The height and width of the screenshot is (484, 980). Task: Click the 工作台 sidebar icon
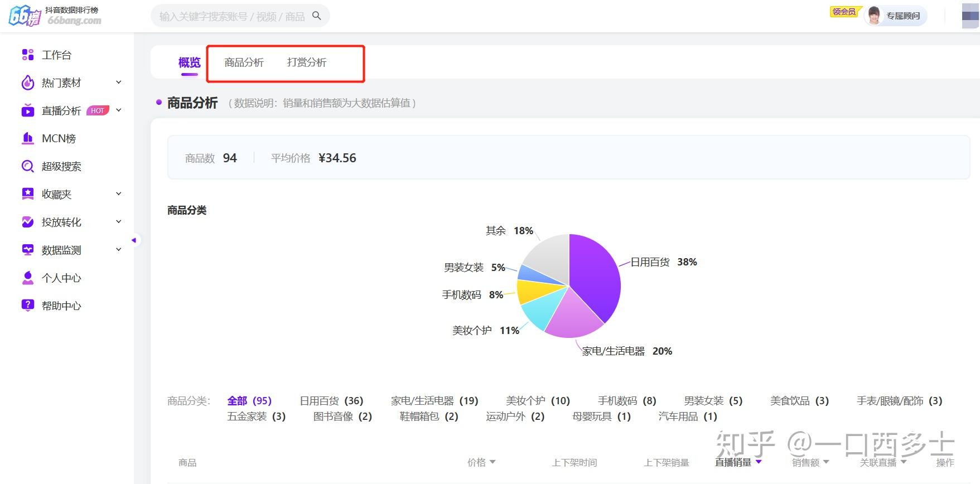click(28, 55)
